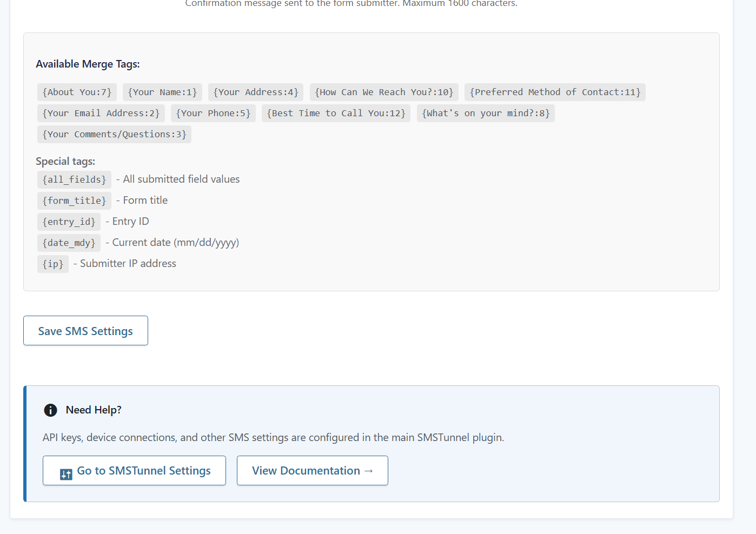Image resolution: width=756 pixels, height=534 pixels.
Task: Click the {Your Email Address:2} merge tag
Action: 101,113
